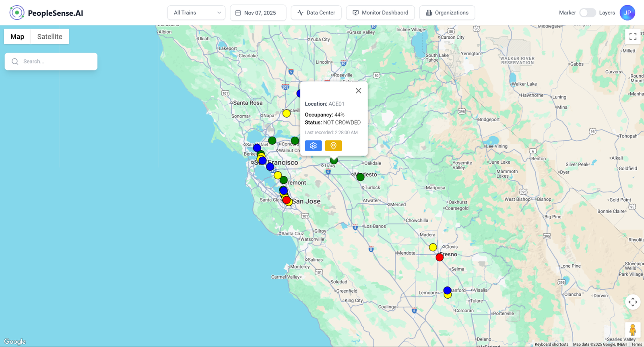This screenshot has width=644, height=347.
Task: Select the red marker near Fresno
Action: tap(440, 257)
